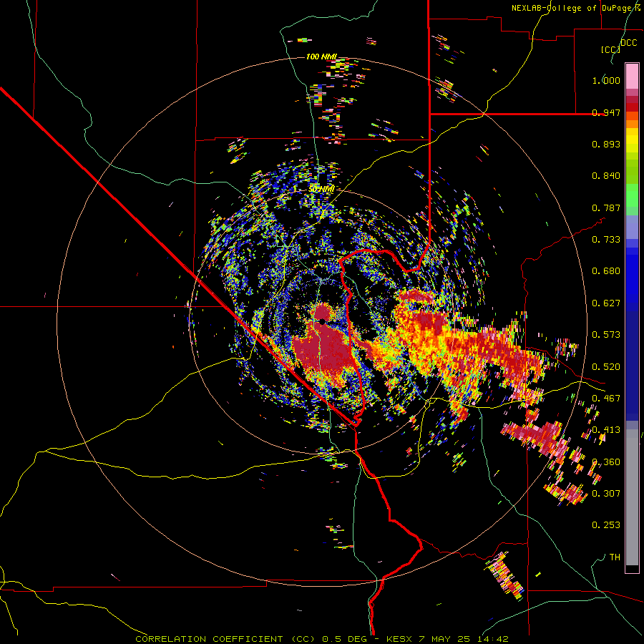Click the 0.413 scale value

(606, 430)
